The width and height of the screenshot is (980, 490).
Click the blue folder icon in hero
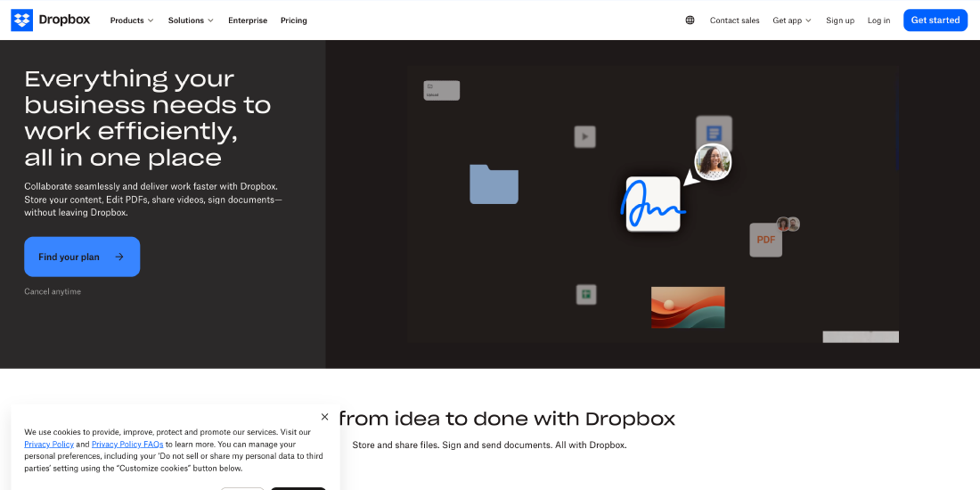click(494, 184)
